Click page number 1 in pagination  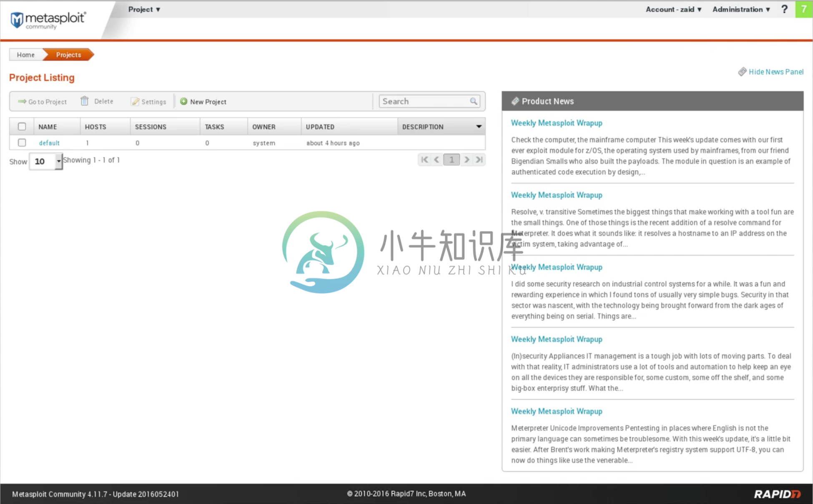pos(452,160)
